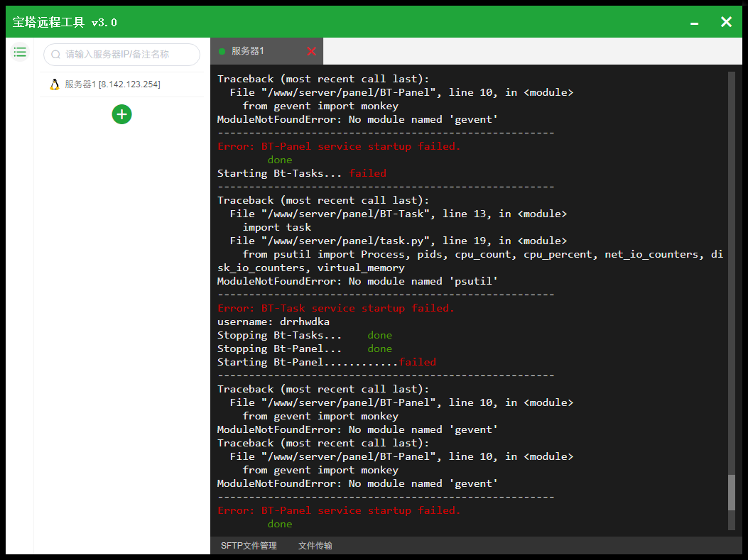Click the green status dot on 服务器1 tab
This screenshot has height=560, width=748.
click(x=222, y=52)
